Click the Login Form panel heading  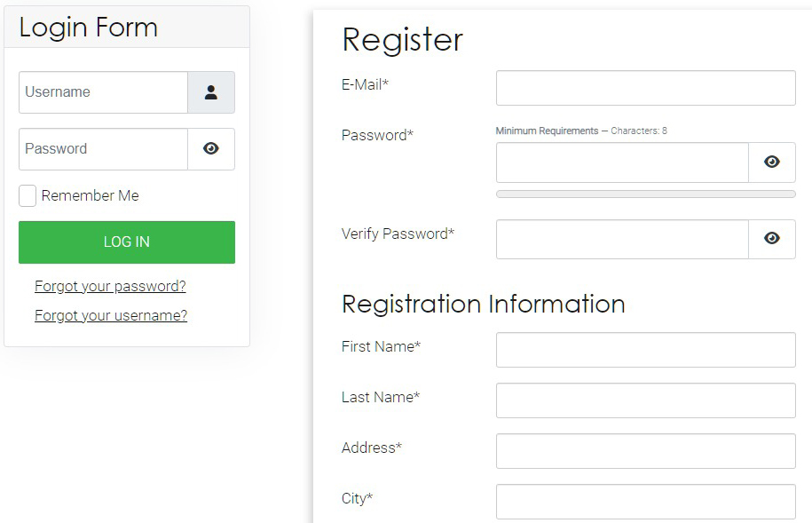(x=89, y=28)
